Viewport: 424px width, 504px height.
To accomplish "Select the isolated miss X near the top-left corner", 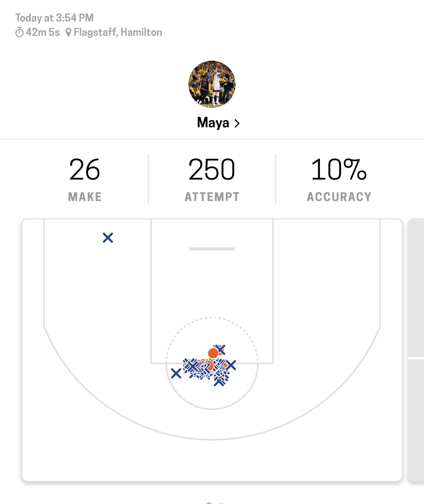I will pyautogui.click(x=108, y=237).
